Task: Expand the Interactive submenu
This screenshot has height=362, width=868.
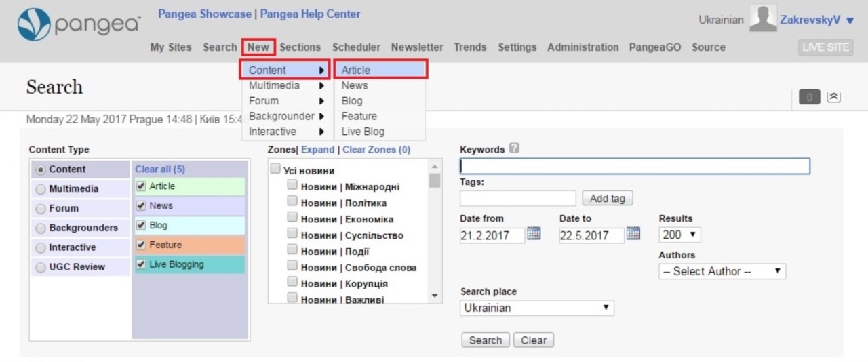Action: (285, 132)
